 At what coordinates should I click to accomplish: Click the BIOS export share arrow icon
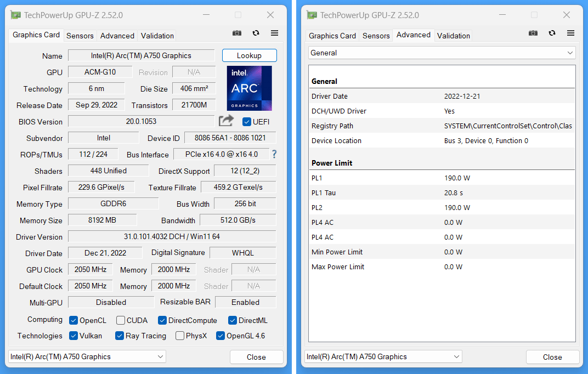[x=226, y=121]
